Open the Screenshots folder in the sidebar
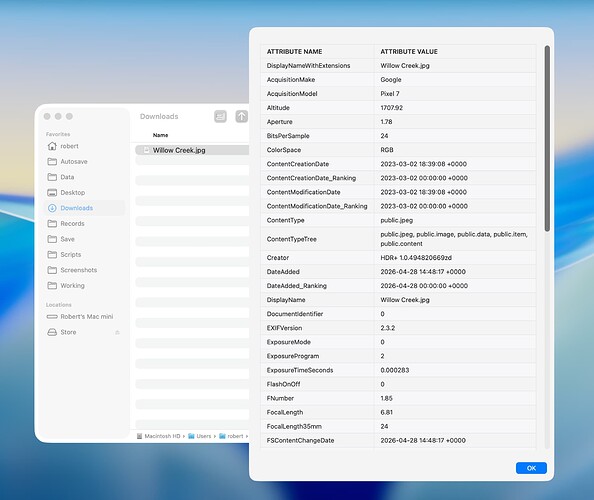Viewport: 594px width, 500px height. (79, 270)
